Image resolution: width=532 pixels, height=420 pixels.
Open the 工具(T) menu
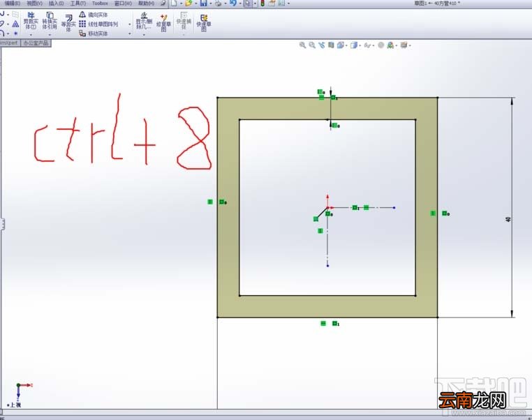(x=78, y=3)
